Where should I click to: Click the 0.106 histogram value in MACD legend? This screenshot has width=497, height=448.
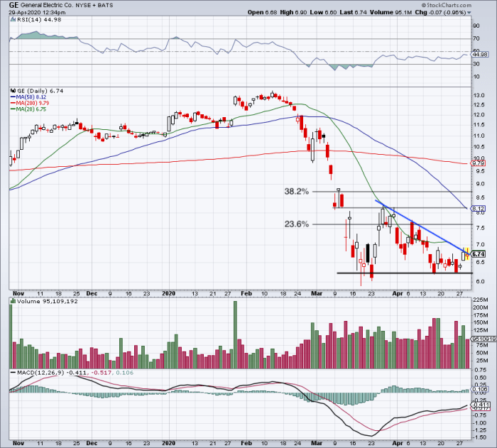click(124, 373)
